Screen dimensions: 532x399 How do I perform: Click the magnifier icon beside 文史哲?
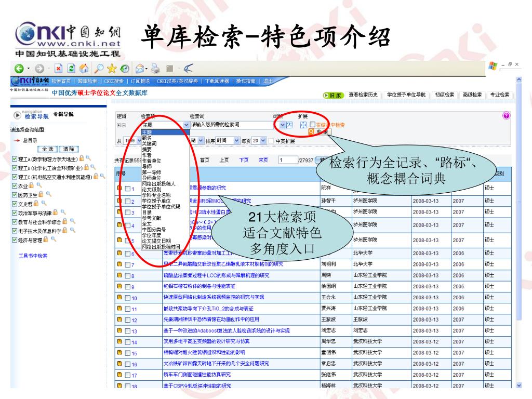click(x=44, y=203)
